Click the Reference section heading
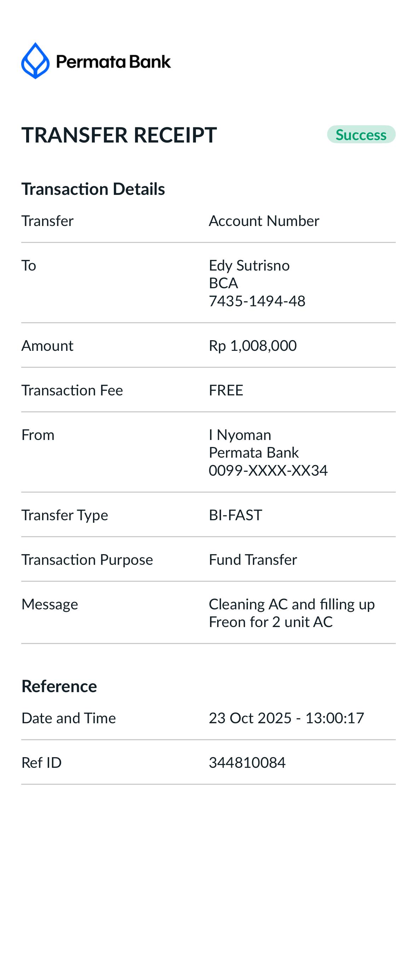The image size is (417, 980). 59,686
